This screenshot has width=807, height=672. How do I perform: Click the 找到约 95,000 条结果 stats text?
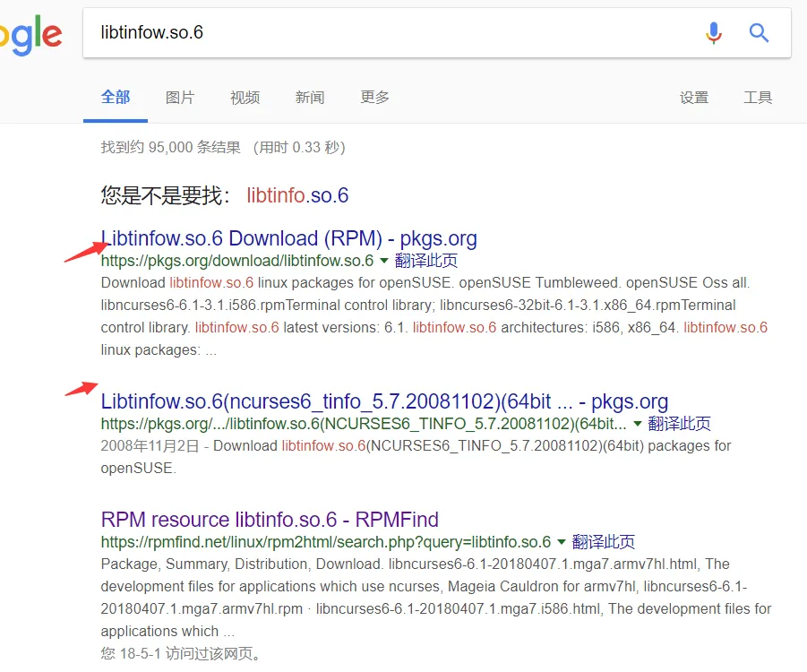[170, 147]
